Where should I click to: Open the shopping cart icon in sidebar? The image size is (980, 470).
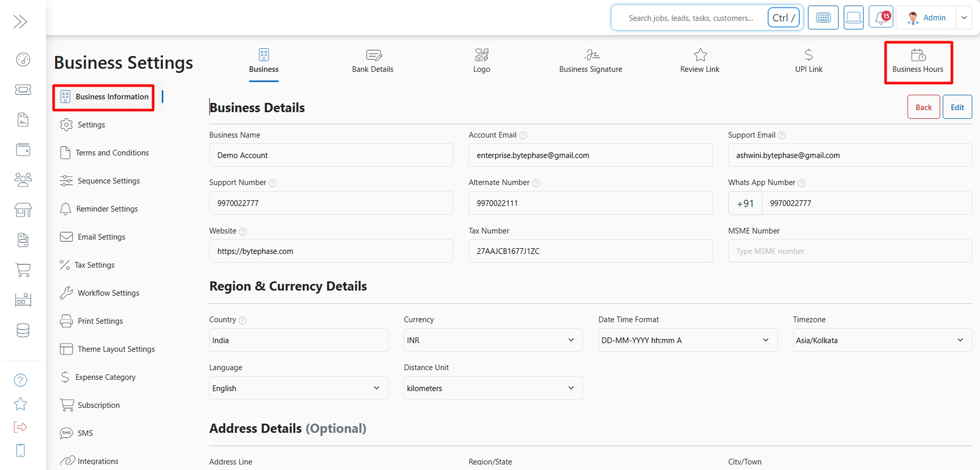pyautogui.click(x=23, y=270)
